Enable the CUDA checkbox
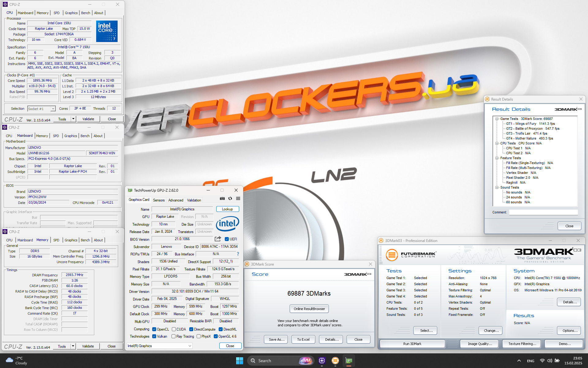588x368 pixels. [x=174, y=329]
